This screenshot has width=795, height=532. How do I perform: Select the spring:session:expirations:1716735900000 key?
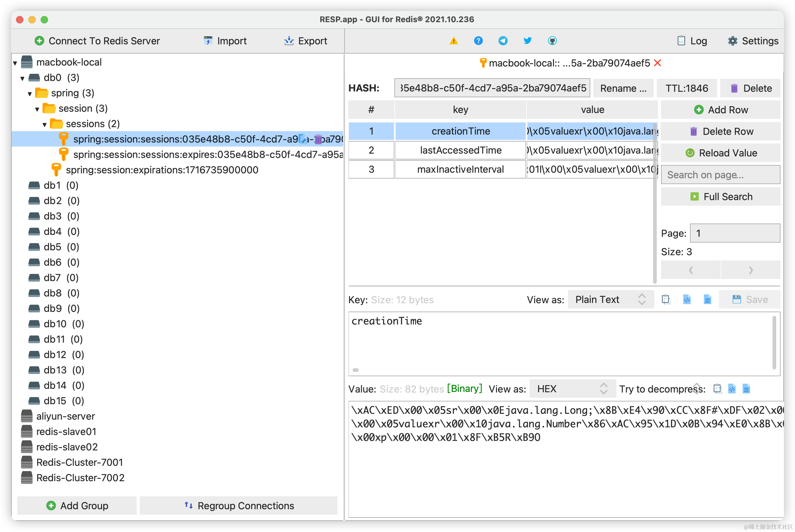coord(162,170)
